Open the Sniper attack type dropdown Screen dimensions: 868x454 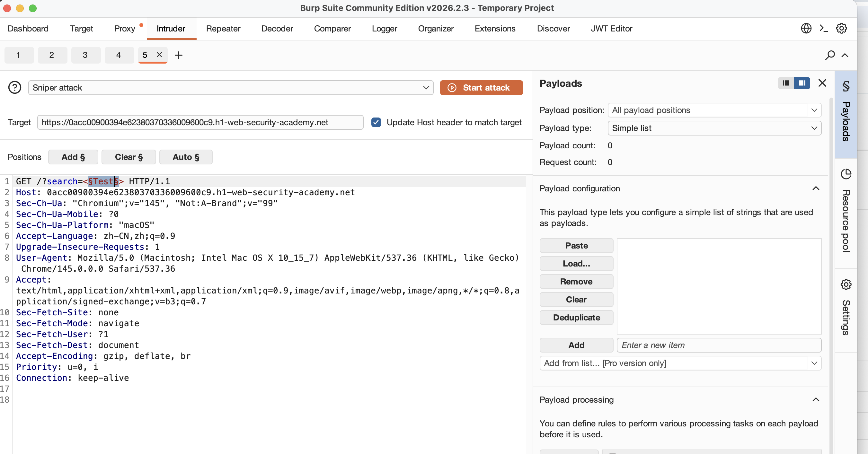[230, 88]
